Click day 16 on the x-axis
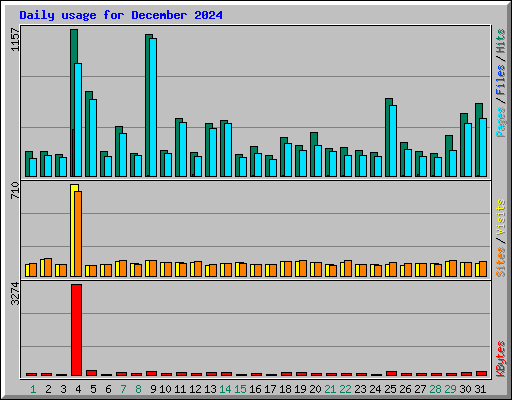Image resolution: width=512 pixels, height=400 pixels. point(255,389)
